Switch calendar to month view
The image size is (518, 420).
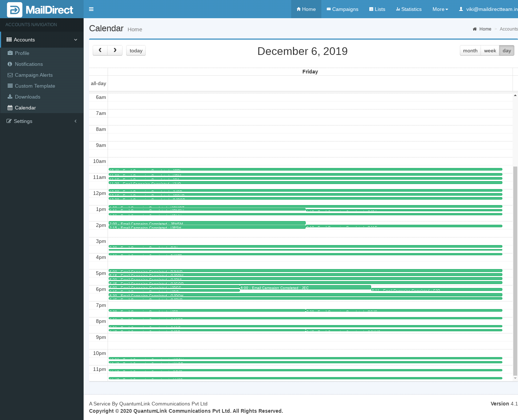[470, 51]
